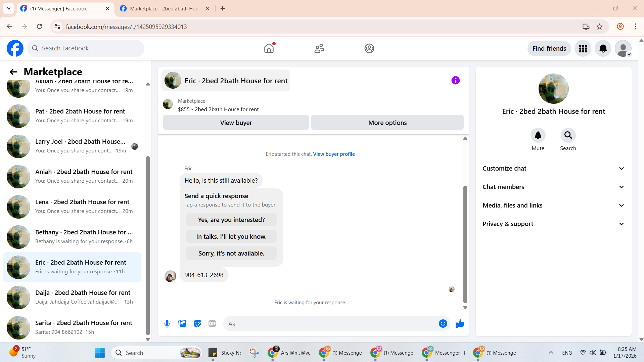
Task: Send a thumbs-up like
Action: (460, 324)
